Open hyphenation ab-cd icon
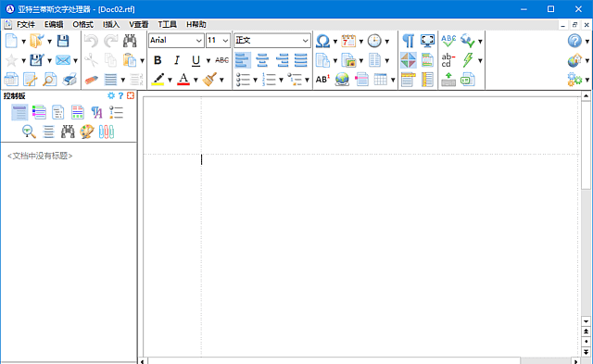The image size is (593, 364). [448, 60]
